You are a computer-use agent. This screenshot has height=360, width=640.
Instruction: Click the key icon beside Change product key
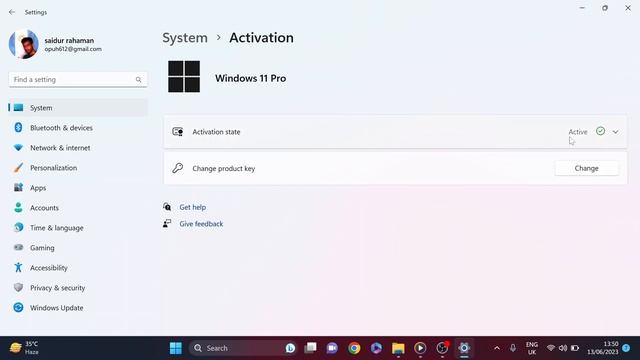pyautogui.click(x=178, y=168)
